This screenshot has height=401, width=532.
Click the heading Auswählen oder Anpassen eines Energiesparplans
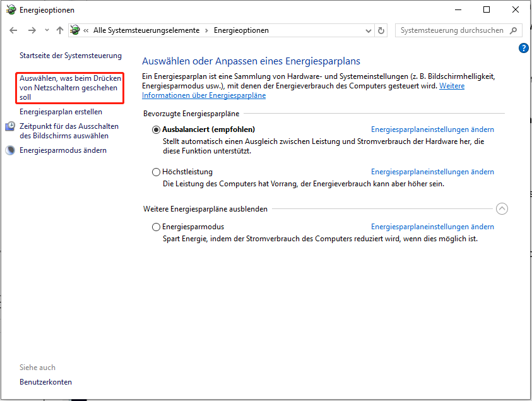[x=251, y=61]
